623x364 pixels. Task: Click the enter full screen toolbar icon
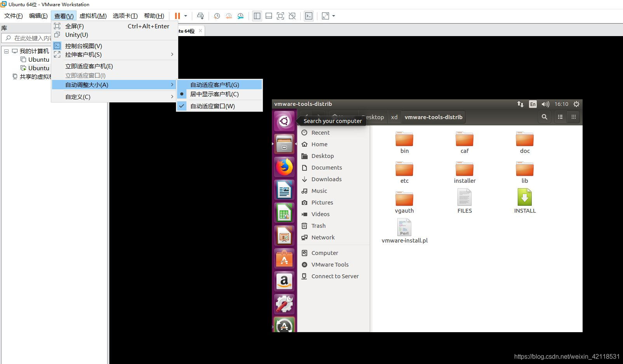(x=280, y=16)
